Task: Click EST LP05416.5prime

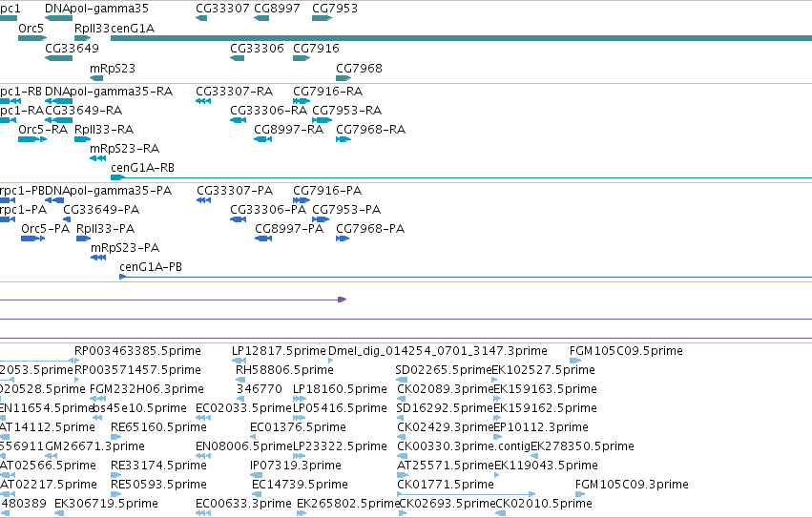Action: [341, 408]
